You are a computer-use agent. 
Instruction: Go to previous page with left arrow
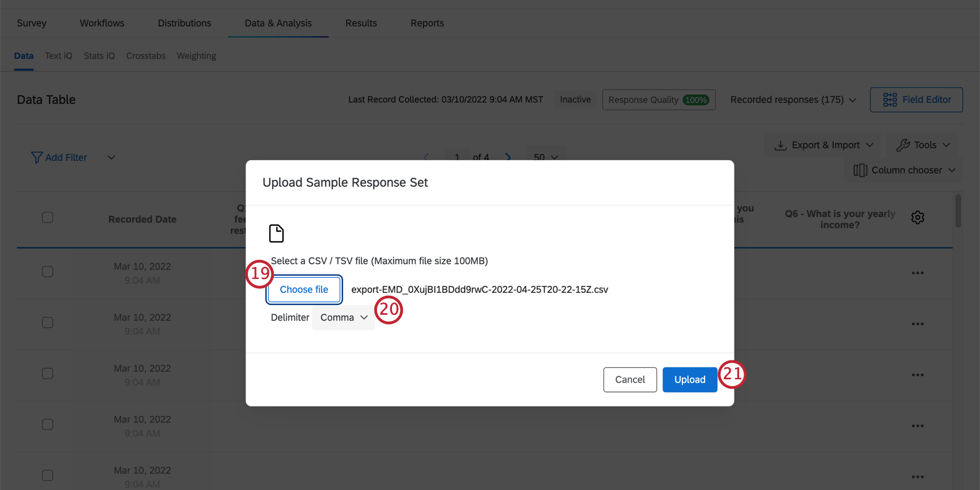(427, 157)
